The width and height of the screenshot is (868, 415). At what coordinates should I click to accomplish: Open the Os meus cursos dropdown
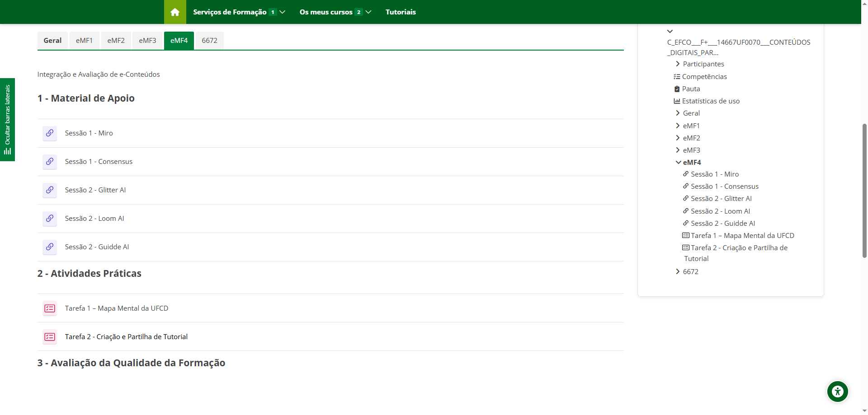pyautogui.click(x=335, y=12)
